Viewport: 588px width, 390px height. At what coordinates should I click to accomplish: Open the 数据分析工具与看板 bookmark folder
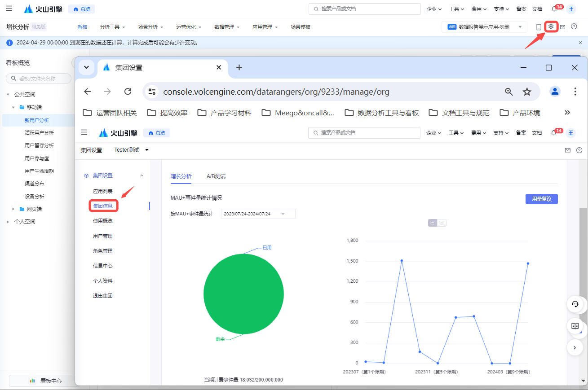[x=382, y=113]
